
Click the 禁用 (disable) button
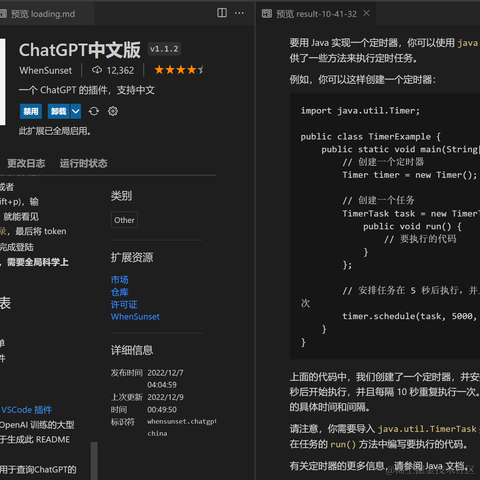pos(31,111)
